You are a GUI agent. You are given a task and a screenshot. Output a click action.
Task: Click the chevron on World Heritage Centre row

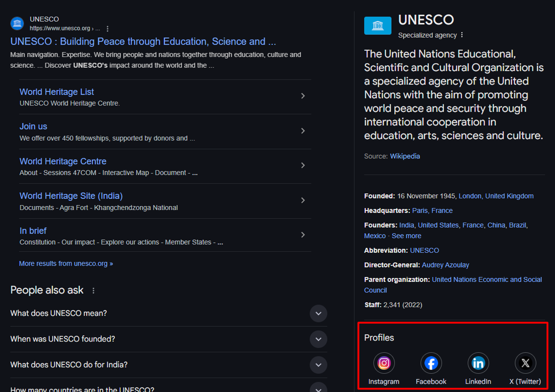[303, 165]
